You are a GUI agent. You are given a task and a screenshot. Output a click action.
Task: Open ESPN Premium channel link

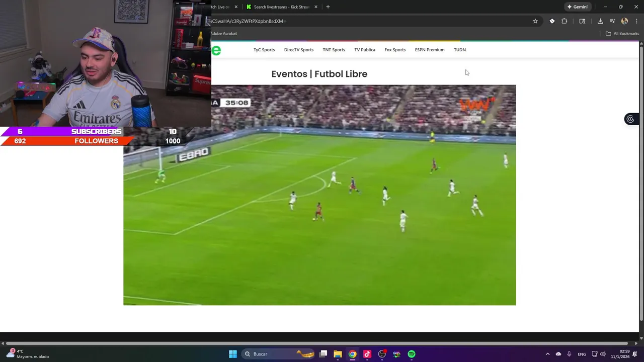[430, 50]
